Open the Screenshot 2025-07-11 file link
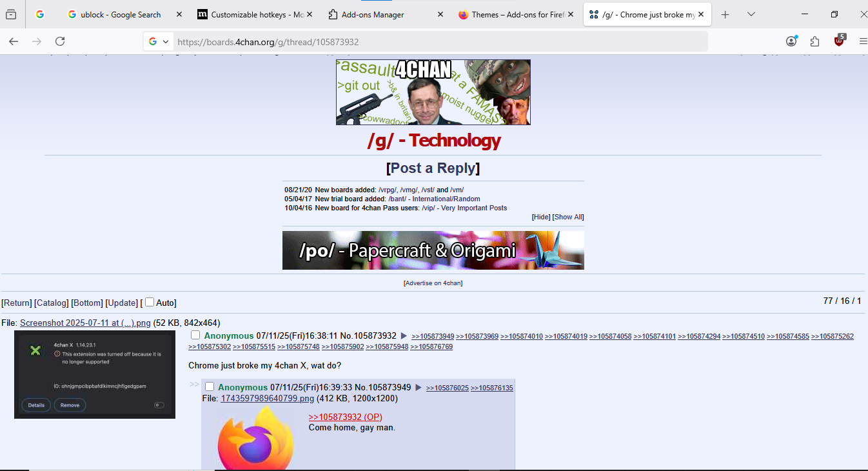This screenshot has height=471, width=868. pyautogui.click(x=85, y=323)
